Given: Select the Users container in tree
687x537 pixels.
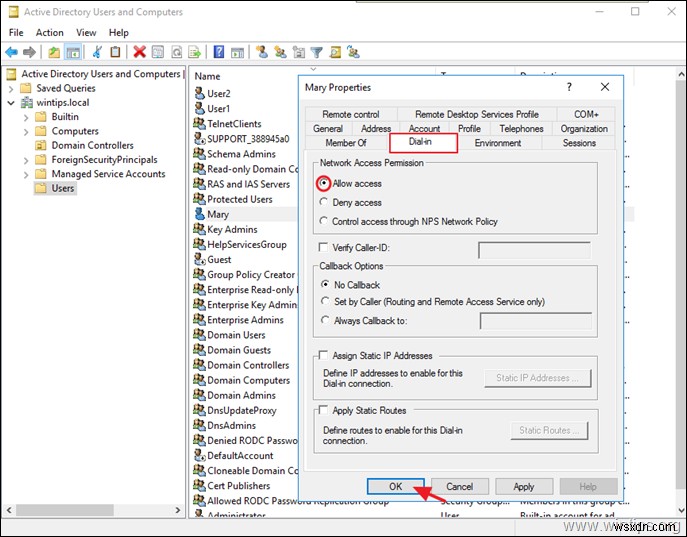Looking at the screenshot, I should click(x=63, y=188).
